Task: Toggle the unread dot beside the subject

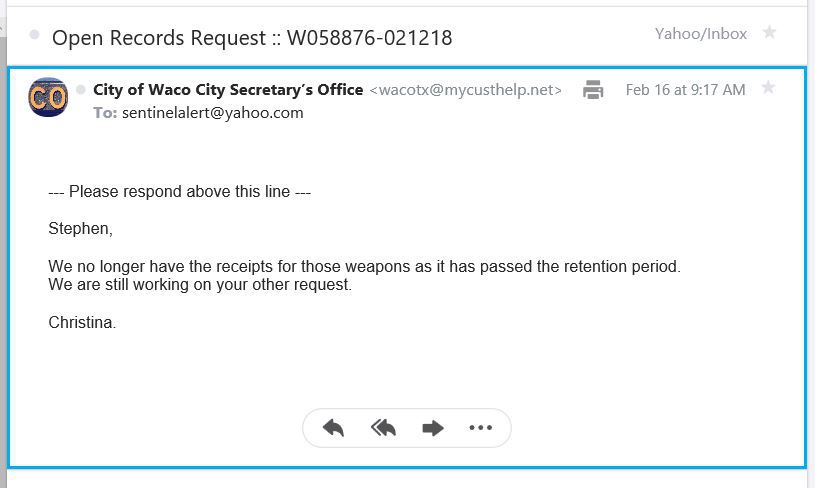Action: pyautogui.click(x=35, y=35)
